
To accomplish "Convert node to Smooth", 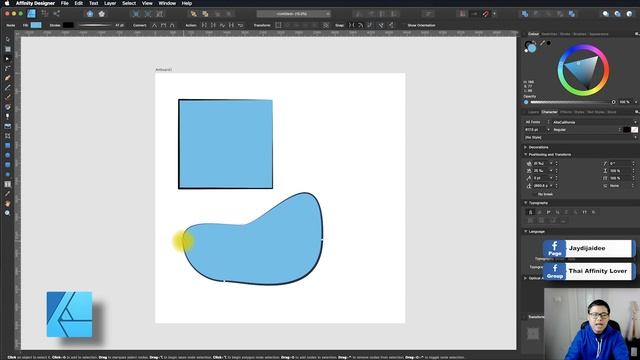I will tap(163, 25).
